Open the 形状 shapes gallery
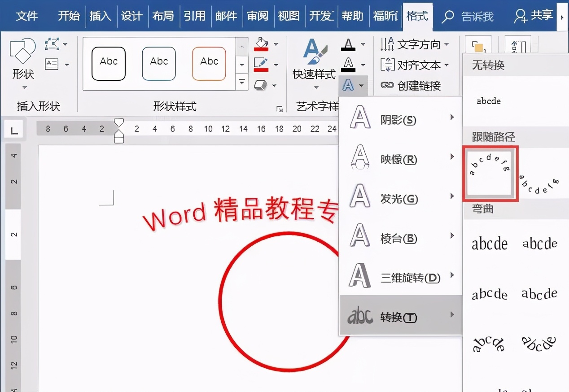 click(23, 64)
